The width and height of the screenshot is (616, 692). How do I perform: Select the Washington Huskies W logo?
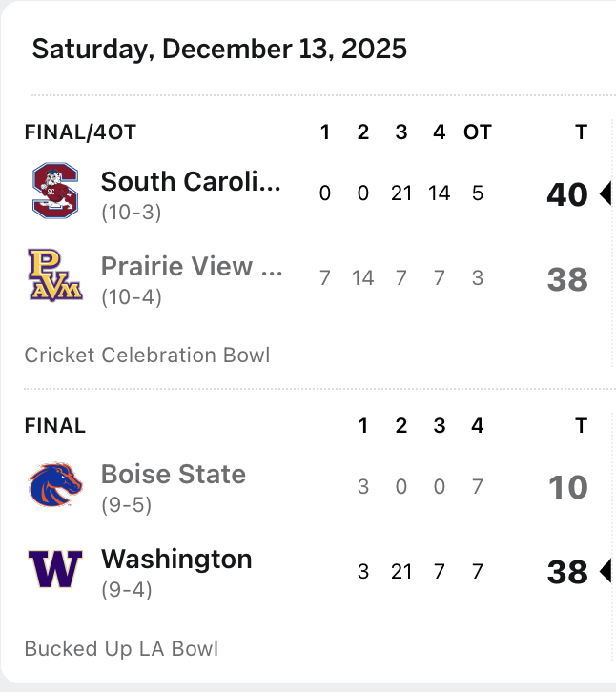[55, 570]
